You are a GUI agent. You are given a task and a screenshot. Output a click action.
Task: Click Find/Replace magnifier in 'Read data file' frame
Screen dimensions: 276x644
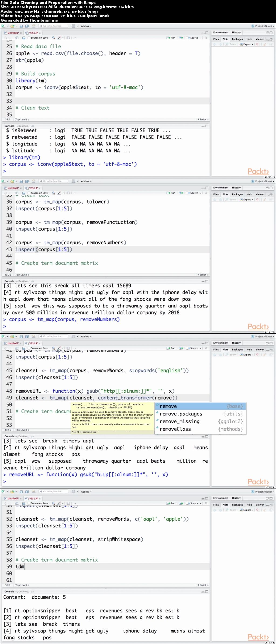[x=54, y=38]
